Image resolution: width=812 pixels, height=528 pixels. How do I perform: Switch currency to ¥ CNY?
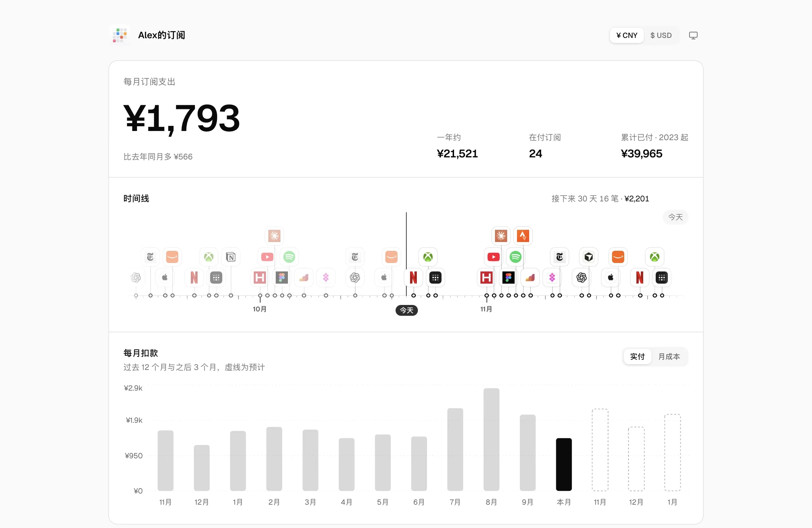tap(627, 36)
